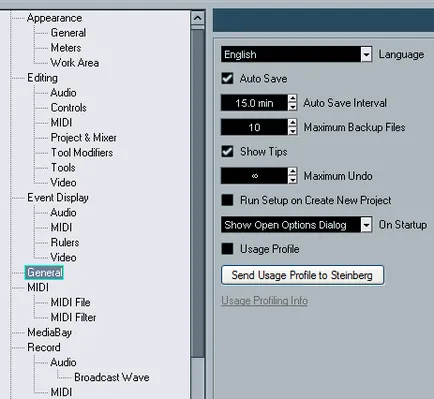Click the Maximum Undo value field
434x399 pixels.
tap(254, 176)
